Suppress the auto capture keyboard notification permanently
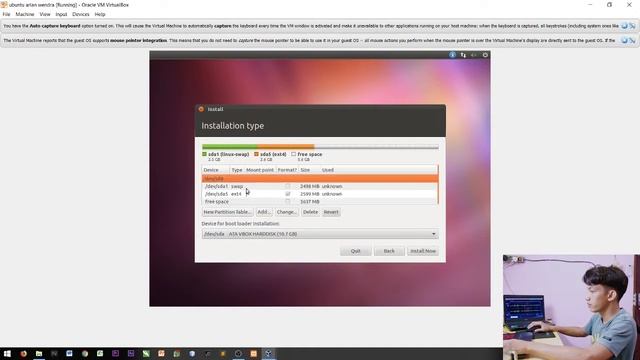 click(x=632, y=26)
